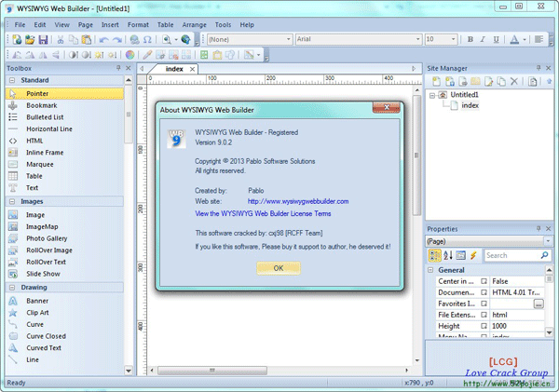
Task: Select the Marquee tool in Toolbox
Action: pos(40,164)
